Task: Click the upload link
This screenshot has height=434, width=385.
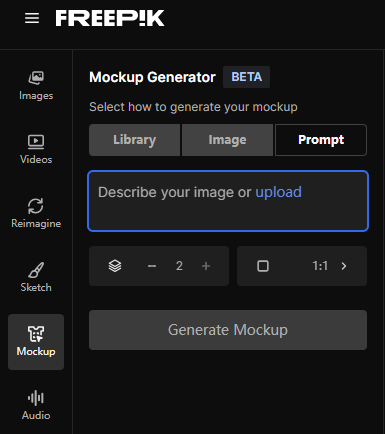Action: coord(278,192)
